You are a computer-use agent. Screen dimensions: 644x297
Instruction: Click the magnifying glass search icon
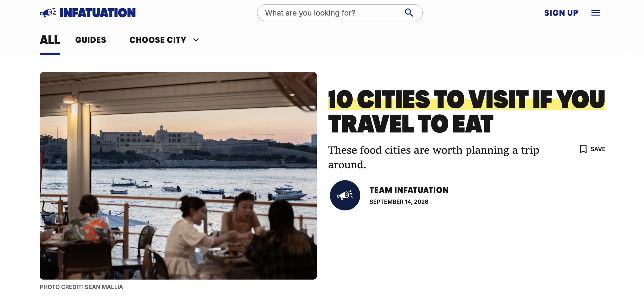[x=409, y=13]
